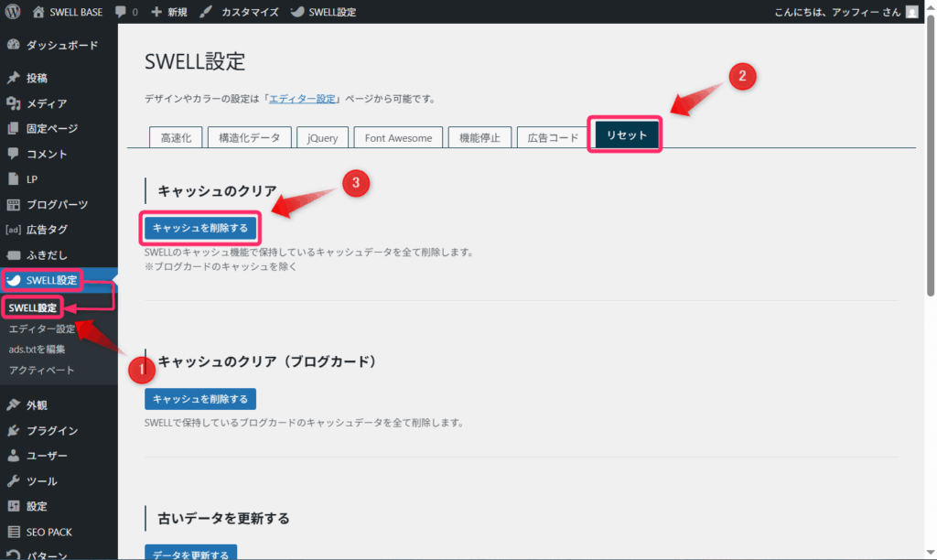Click the ダッシュボード gauge icon

[x=13, y=45]
